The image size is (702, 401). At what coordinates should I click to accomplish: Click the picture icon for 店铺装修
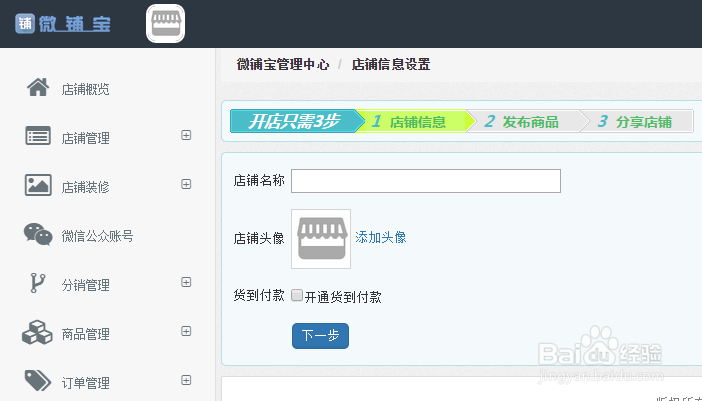(38, 185)
